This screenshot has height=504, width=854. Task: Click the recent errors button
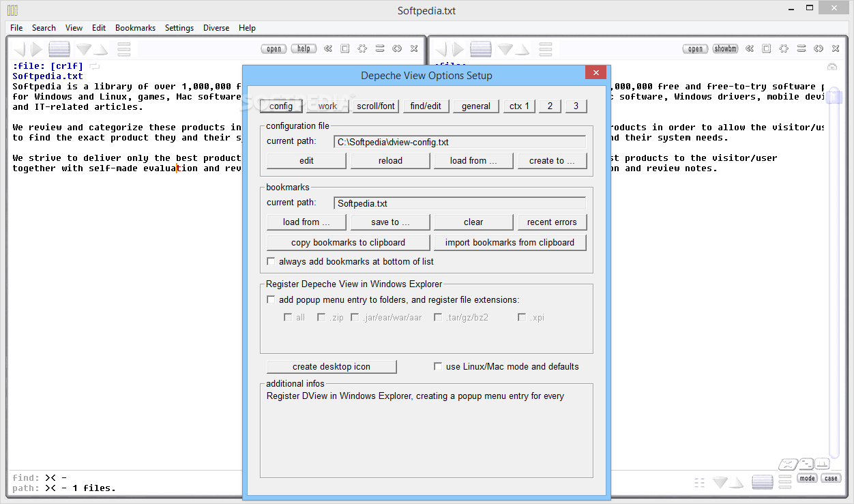[552, 222]
